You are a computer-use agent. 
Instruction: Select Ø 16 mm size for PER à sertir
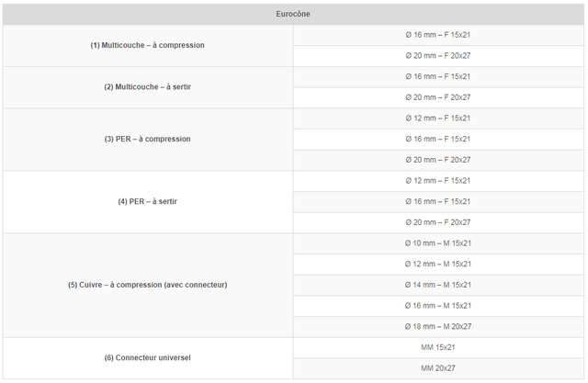point(438,201)
